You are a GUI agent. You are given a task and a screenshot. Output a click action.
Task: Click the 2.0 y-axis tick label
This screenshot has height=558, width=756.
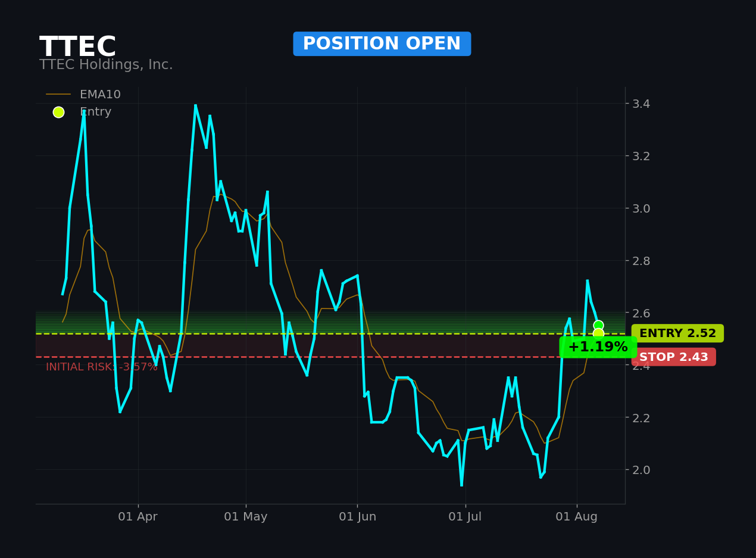pos(641,470)
